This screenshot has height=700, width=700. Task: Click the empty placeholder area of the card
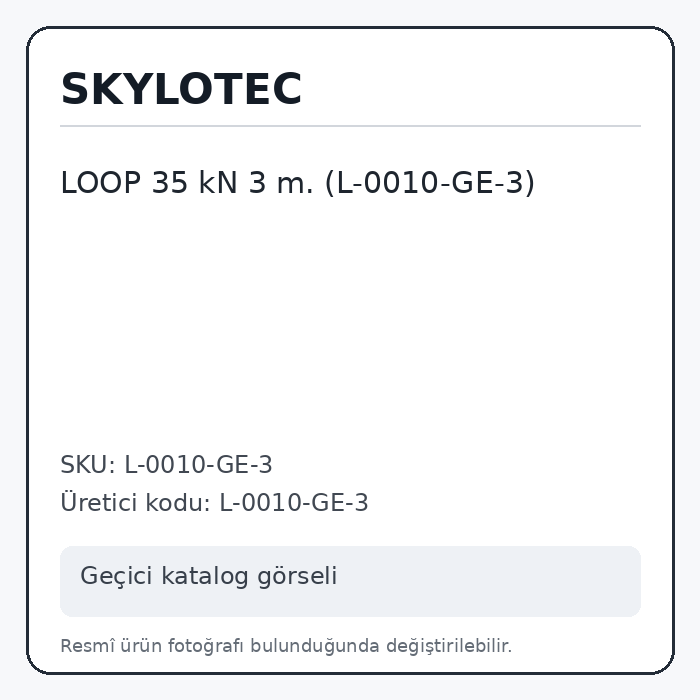click(350, 321)
